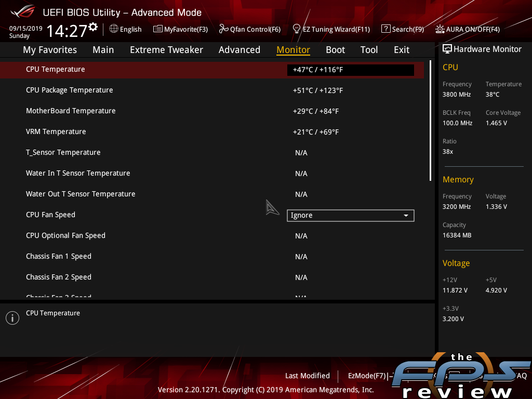Screen dimensions: 532x399
Task: Select the CPU Package Temperature row
Action: pyautogui.click(x=212, y=90)
